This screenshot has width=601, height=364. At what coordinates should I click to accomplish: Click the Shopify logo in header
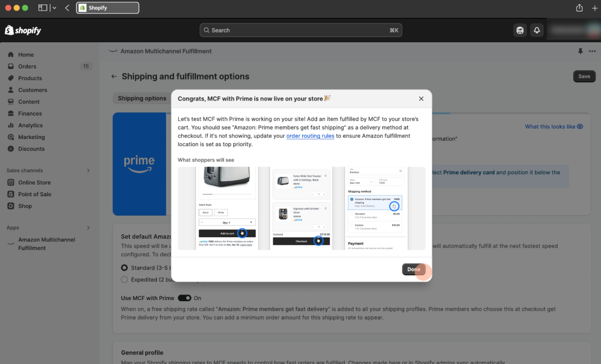coord(23,30)
